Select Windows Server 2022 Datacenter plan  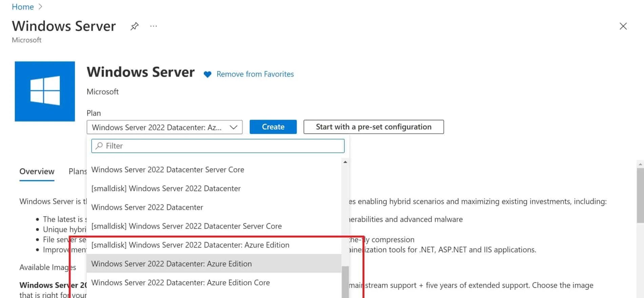pos(214,207)
